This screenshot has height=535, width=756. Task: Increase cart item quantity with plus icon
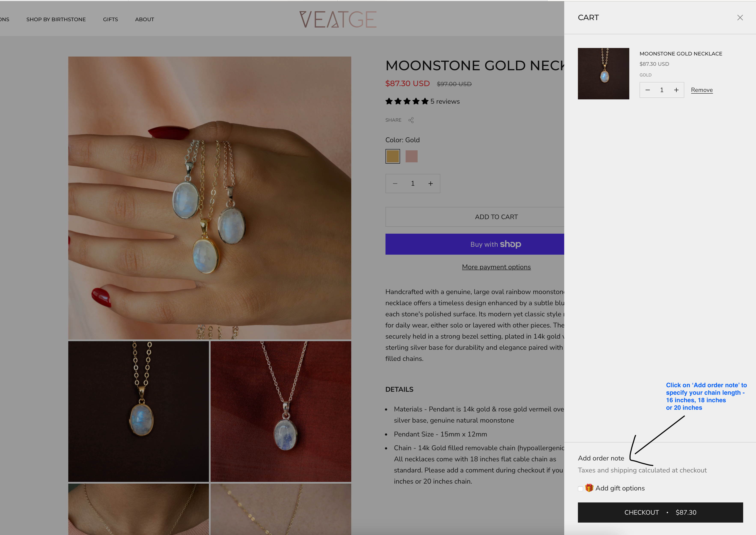(x=676, y=90)
